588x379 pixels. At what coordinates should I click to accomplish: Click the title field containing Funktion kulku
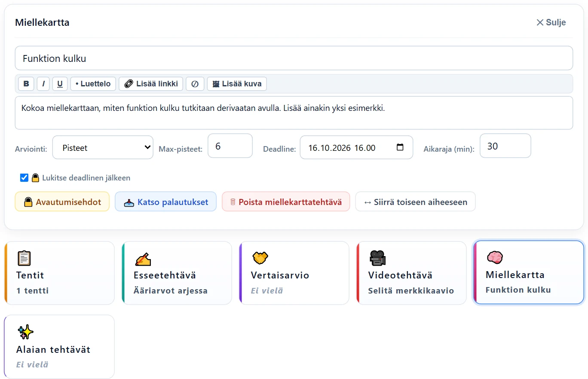[x=294, y=58]
